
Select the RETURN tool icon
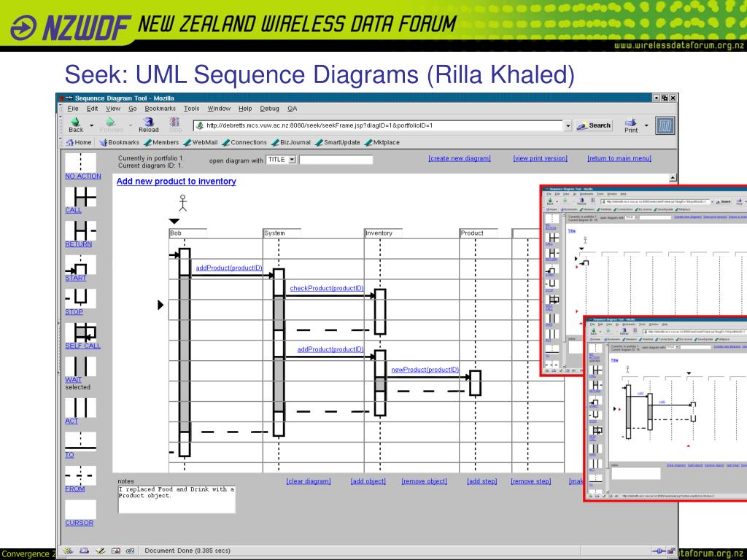click(80, 230)
